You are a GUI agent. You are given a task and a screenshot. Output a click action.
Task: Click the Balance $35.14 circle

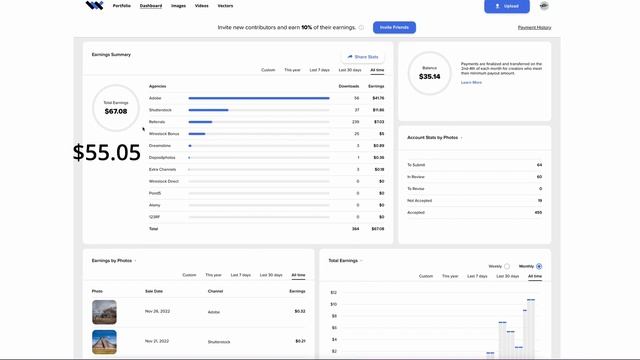click(x=429, y=73)
